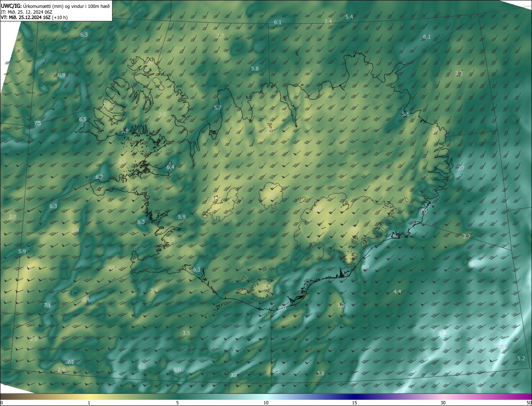The image size is (532, 406).
Task: Click the 3.0 value label
Action: coord(340,305)
